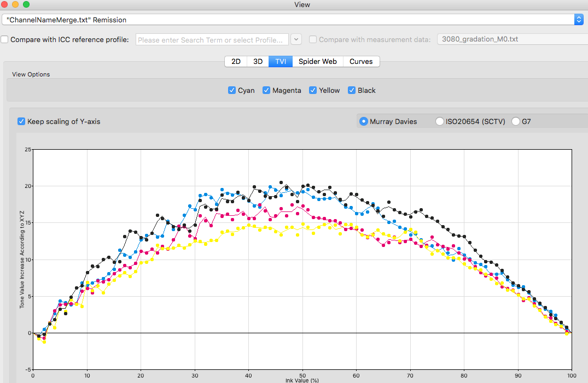Switch to the 2D tab
This screenshot has height=383, width=588.
236,61
